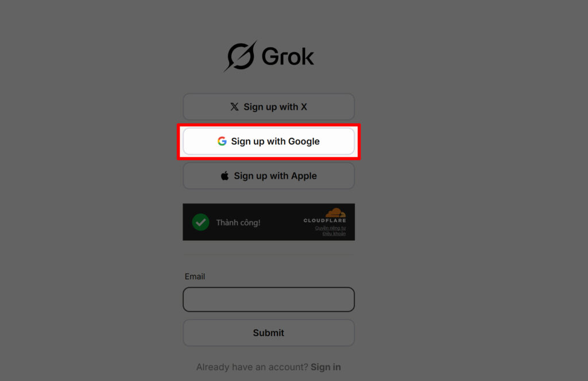The image size is (588, 381).
Task: Click the Grok slashed-circle logo icon
Action: (241, 56)
